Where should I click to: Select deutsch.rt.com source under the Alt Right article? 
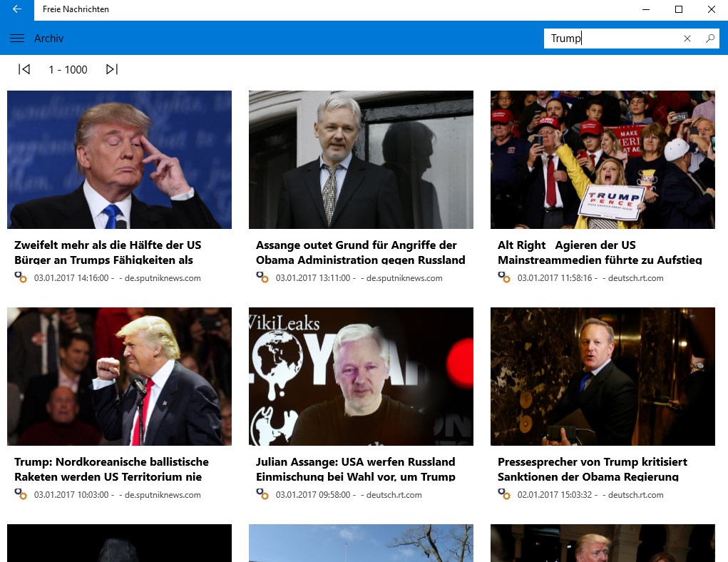point(635,278)
